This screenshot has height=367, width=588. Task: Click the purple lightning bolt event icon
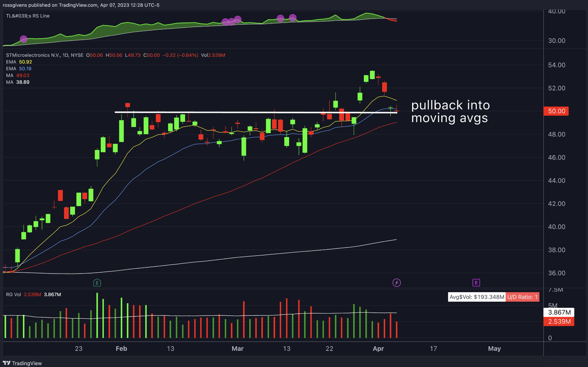click(397, 283)
